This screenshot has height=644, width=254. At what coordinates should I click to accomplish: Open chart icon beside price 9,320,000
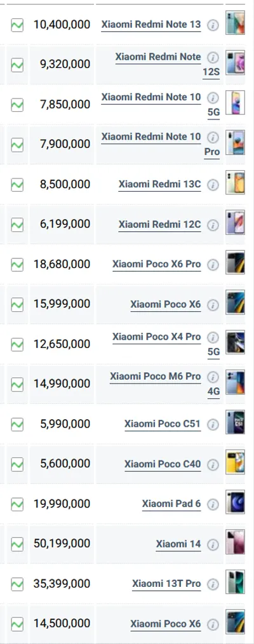point(17,65)
